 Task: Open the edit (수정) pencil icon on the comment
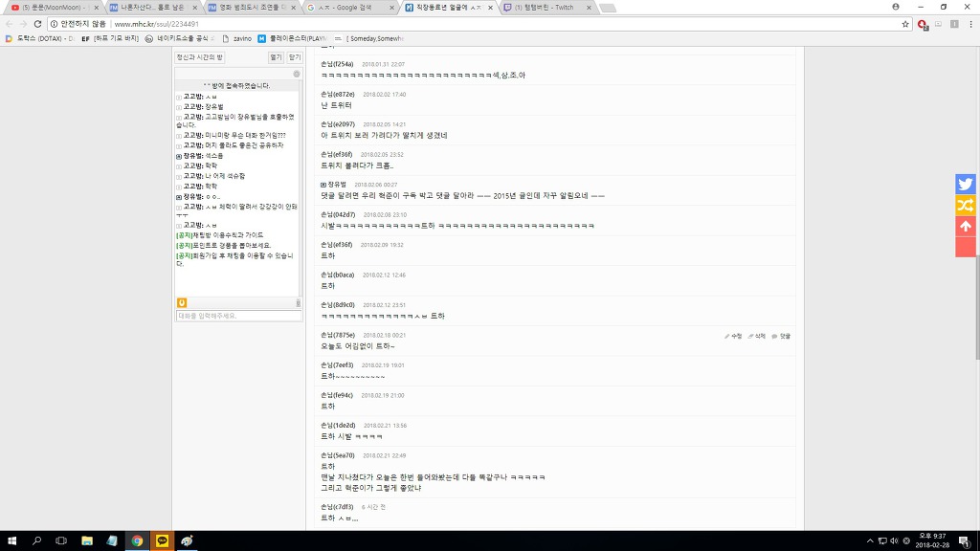[x=728, y=336]
